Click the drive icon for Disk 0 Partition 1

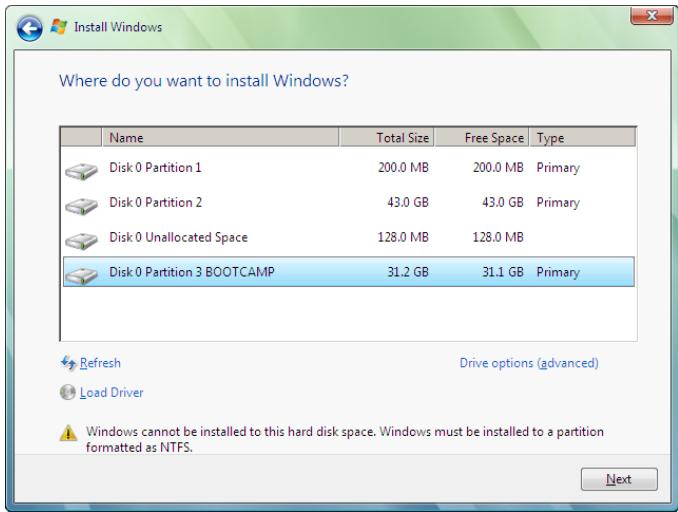point(81,171)
